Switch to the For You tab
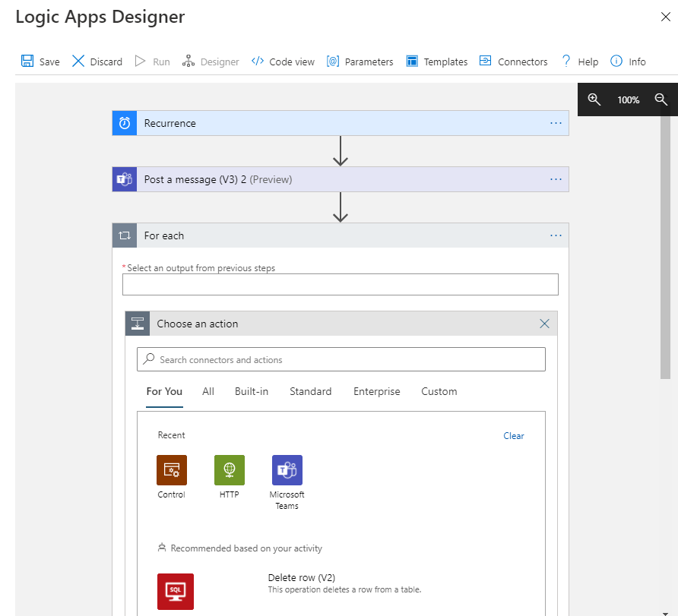Viewport: 678px width, 616px height. click(164, 391)
